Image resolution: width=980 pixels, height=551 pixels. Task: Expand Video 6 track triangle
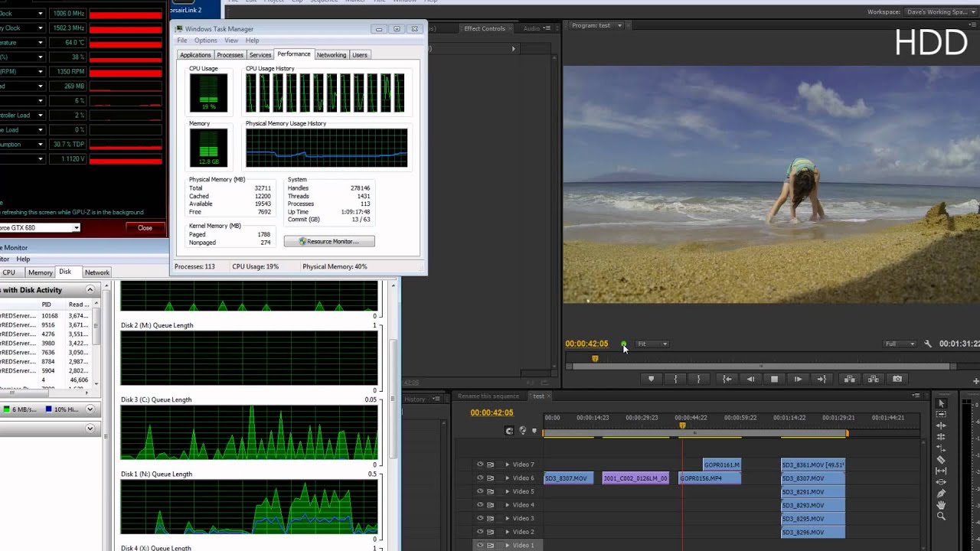[x=507, y=478]
